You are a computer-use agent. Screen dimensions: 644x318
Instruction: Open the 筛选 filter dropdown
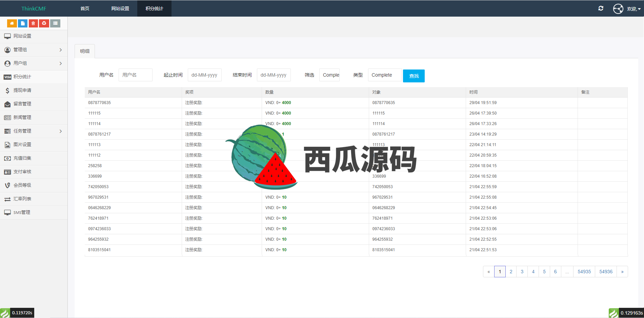click(x=329, y=75)
